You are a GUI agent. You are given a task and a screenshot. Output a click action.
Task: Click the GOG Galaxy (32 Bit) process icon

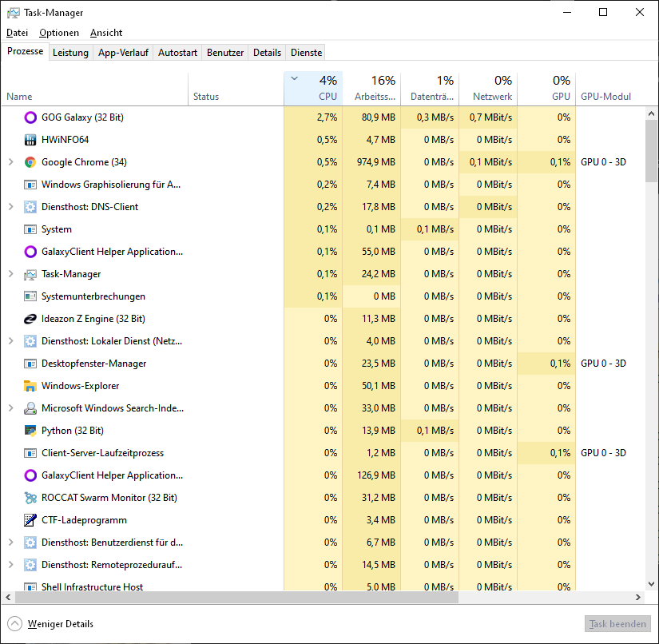pos(30,117)
